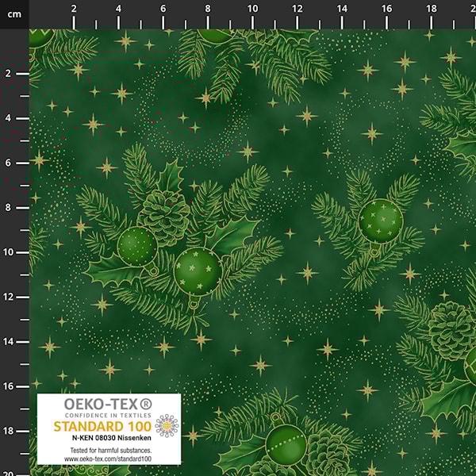Click the 10 mark on top ruler
Image resolution: width=476 pixels, height=476 pixels.
[x=252, y=9]
